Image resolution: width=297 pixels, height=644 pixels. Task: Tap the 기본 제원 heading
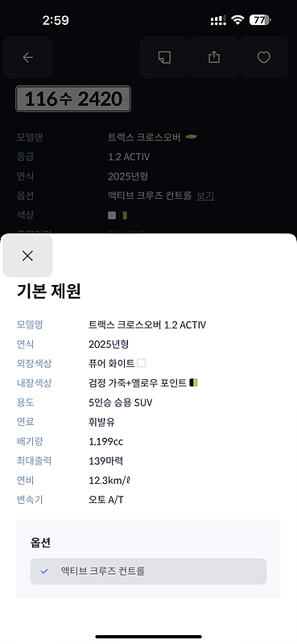49,291
